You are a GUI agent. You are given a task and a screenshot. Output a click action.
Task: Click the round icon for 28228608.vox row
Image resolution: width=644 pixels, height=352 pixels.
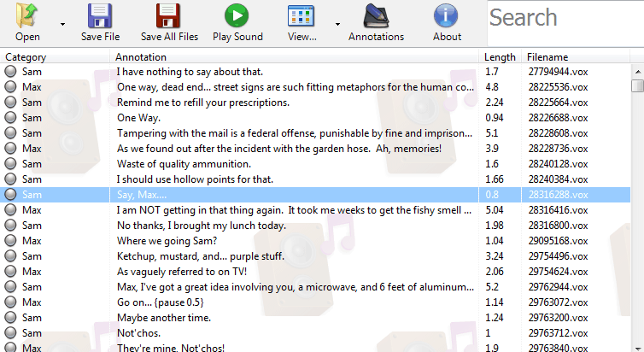coord(10,133)
